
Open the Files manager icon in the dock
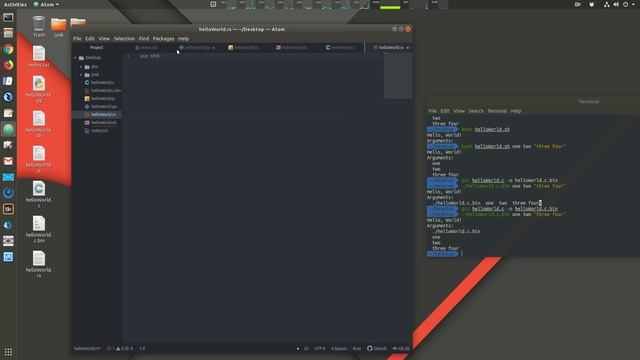point(8,33)
